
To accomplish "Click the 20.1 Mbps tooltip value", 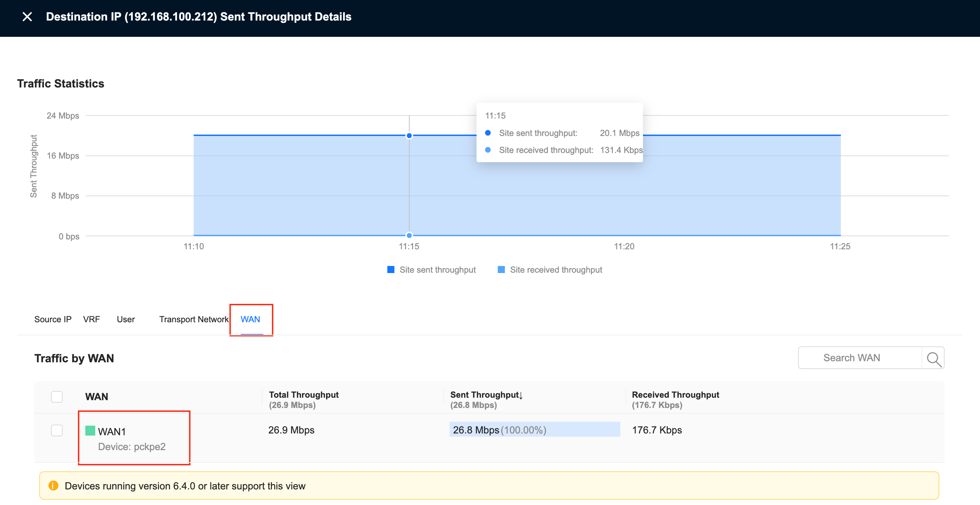I will point(619,133).
